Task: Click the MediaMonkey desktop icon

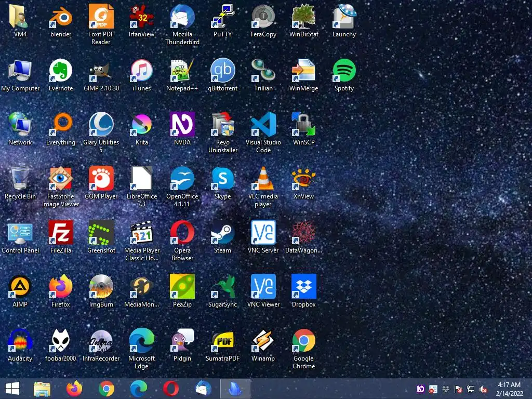Action: click(141, 286)
